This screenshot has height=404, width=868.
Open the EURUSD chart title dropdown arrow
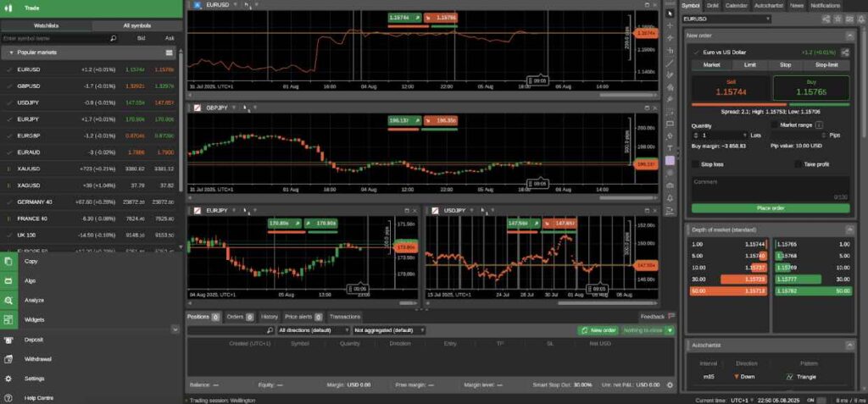(x=235, y=4)
